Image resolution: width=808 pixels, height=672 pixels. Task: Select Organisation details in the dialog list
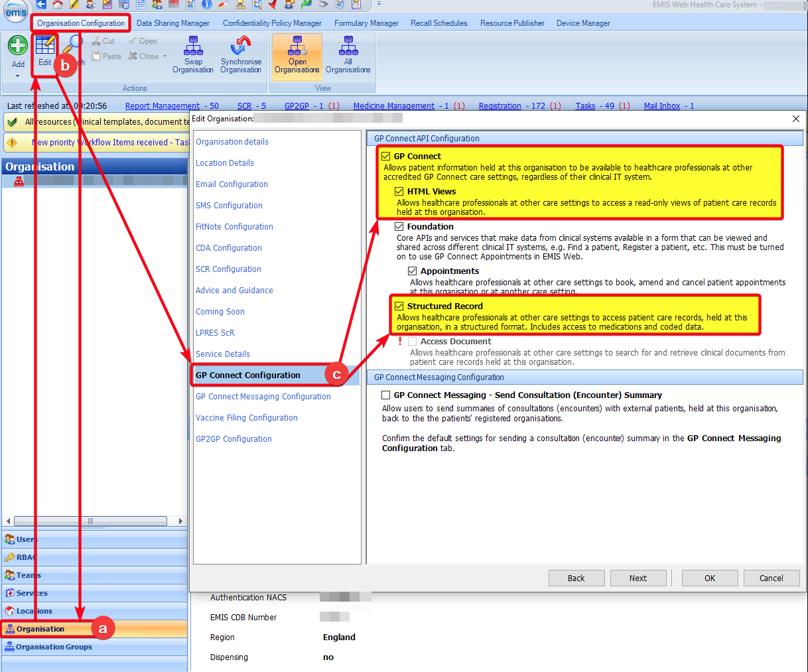point(232,142)
